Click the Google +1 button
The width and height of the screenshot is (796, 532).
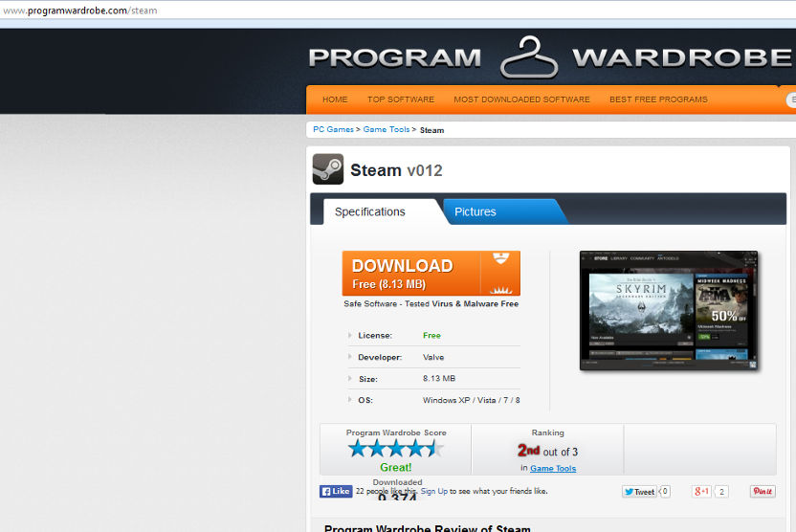[x=701, y=491]
